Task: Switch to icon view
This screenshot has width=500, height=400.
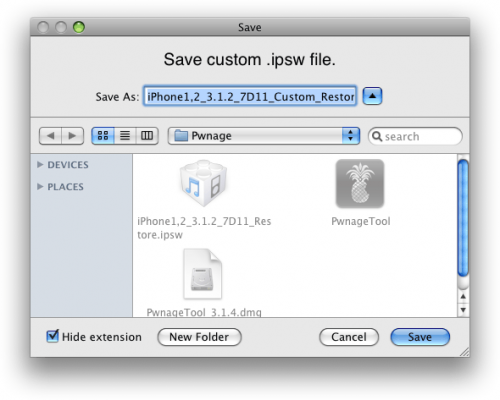Action: coord(103,136)
